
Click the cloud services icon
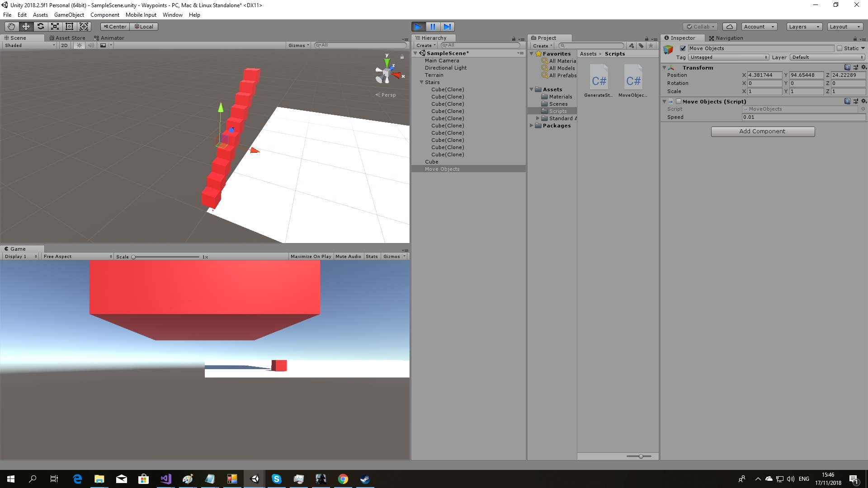[x=729, y=27]
